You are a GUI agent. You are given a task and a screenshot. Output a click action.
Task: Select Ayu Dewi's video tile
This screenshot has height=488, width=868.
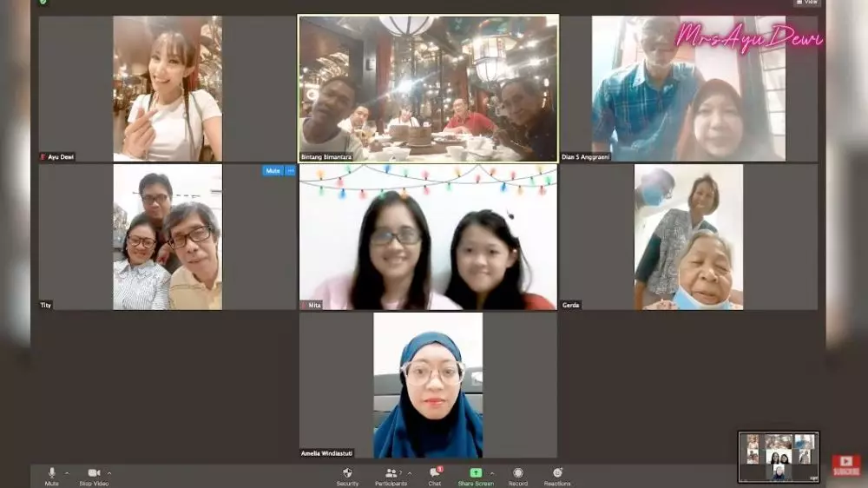(x=168, y=89)
